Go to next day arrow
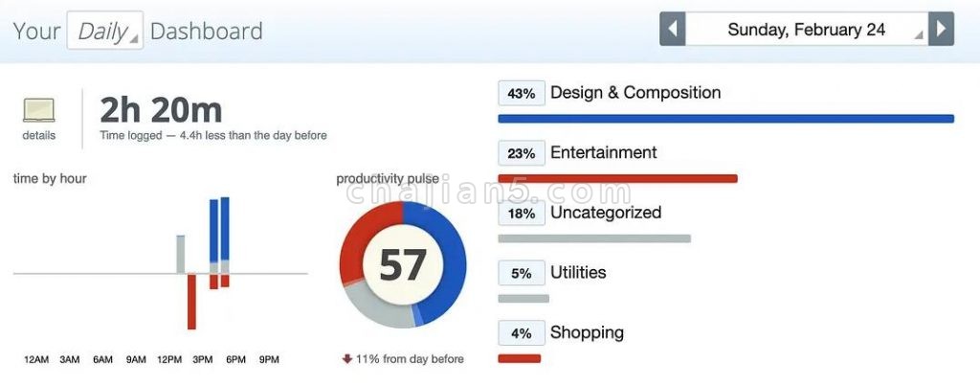 point(942,29)
